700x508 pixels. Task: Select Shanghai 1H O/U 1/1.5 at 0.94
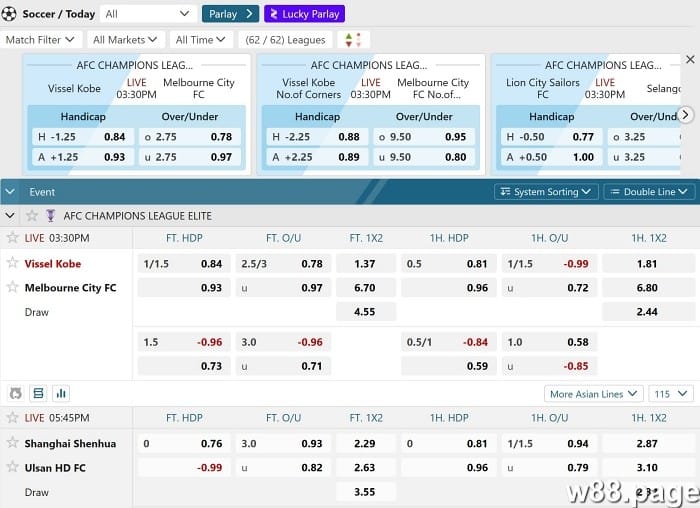pos(549,444)
